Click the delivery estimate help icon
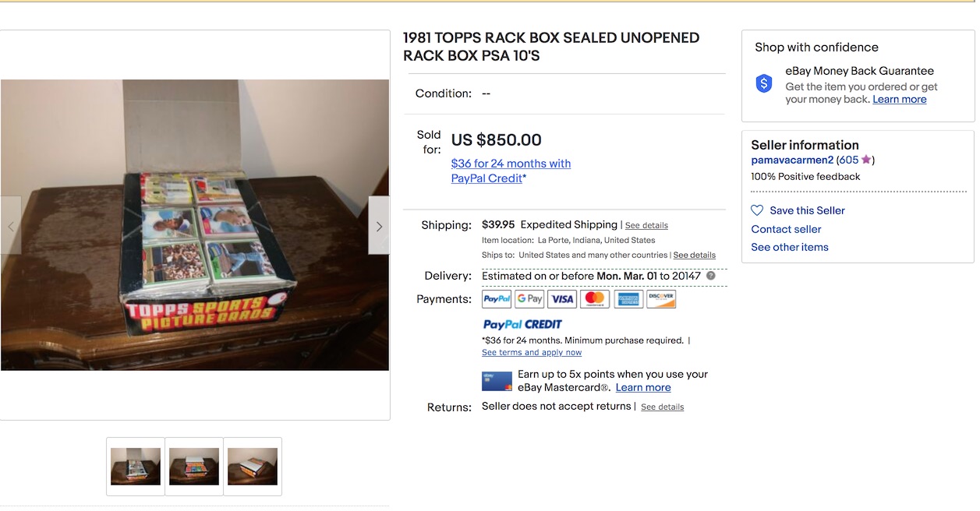 711,276
